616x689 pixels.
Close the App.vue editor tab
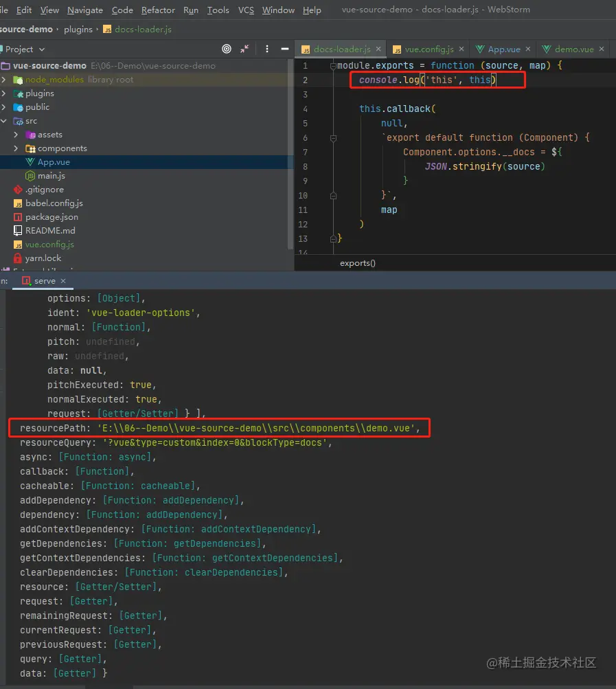pyautogui.click(x=528, y=49)
